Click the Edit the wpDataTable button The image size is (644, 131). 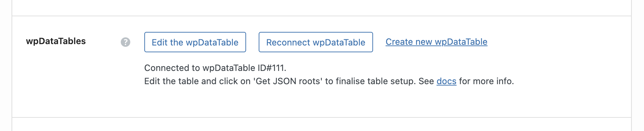click(x=195, y=42)
